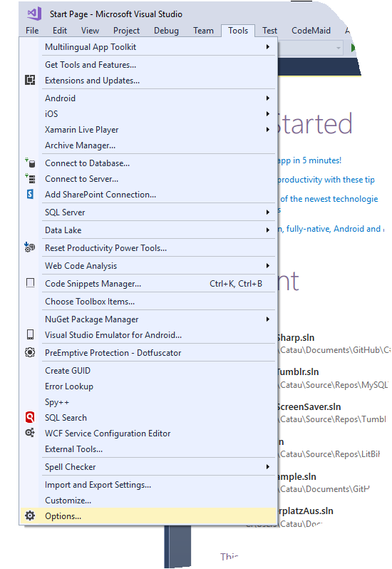Open the File menu
Image resolution: width=392 pixels, height=569 pixels.
[x=32, y=31]
